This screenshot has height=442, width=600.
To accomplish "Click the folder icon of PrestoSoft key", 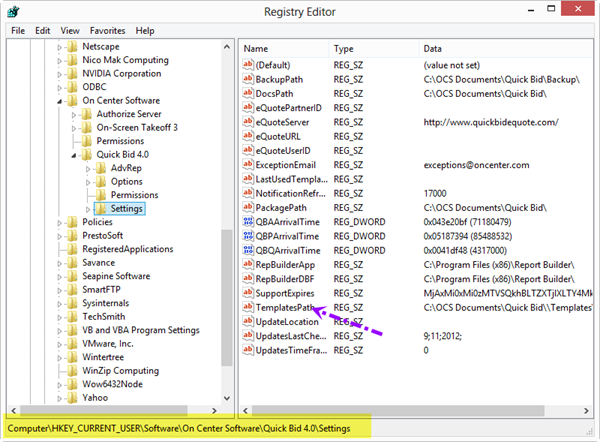I will (72, 236).
